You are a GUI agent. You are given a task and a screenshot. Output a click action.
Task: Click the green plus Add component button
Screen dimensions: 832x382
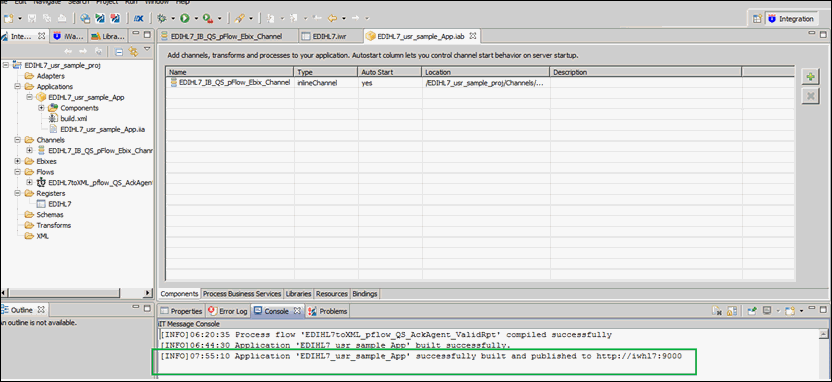(810, 77)
